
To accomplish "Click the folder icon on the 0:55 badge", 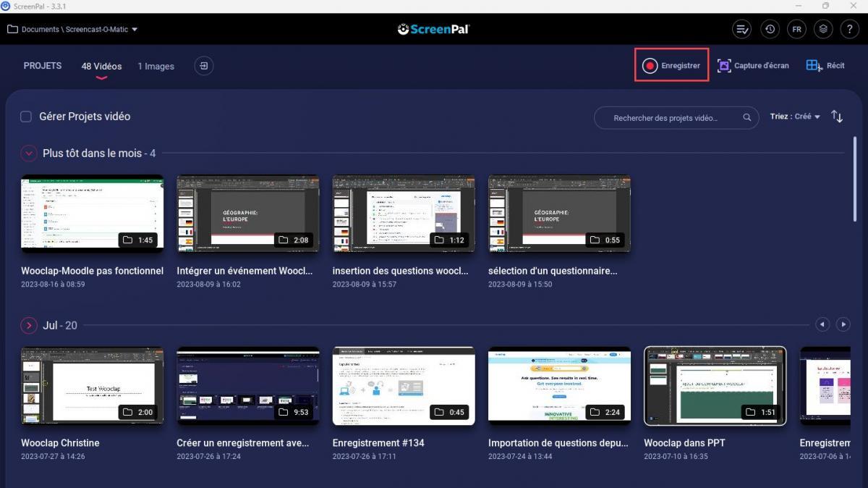I will pos(595,240).
